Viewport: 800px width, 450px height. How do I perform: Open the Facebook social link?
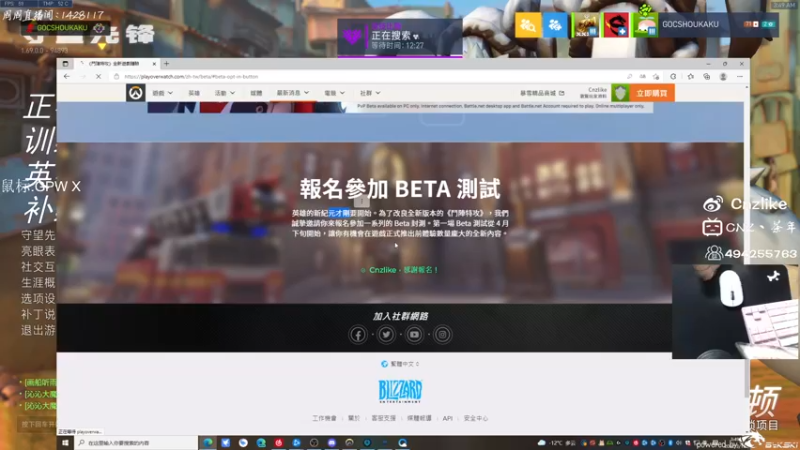[x=358, y=335]
